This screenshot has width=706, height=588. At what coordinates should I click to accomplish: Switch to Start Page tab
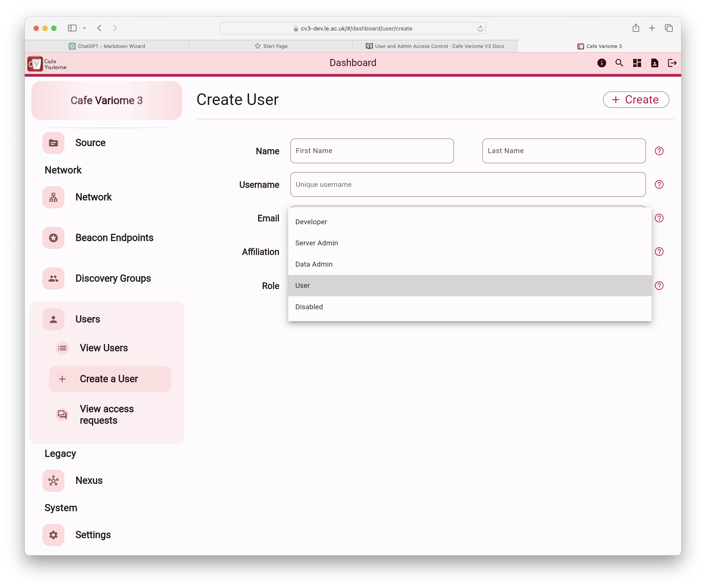[271, 46]
